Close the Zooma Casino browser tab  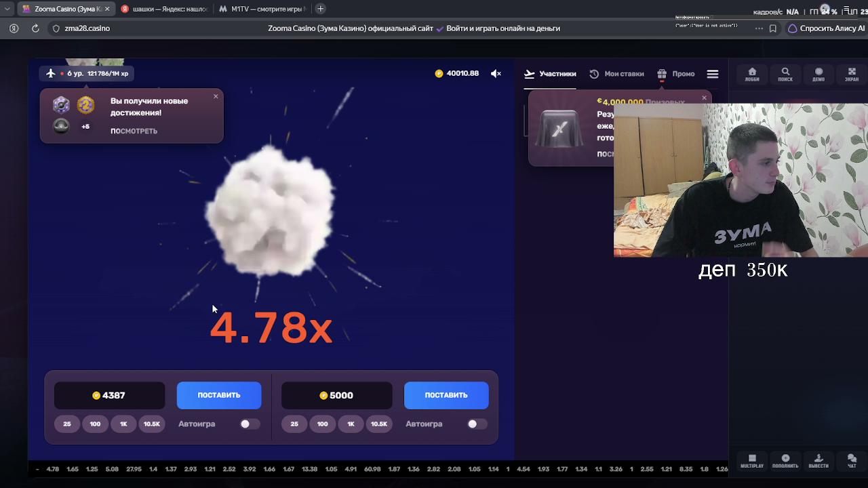click(107, 9)
